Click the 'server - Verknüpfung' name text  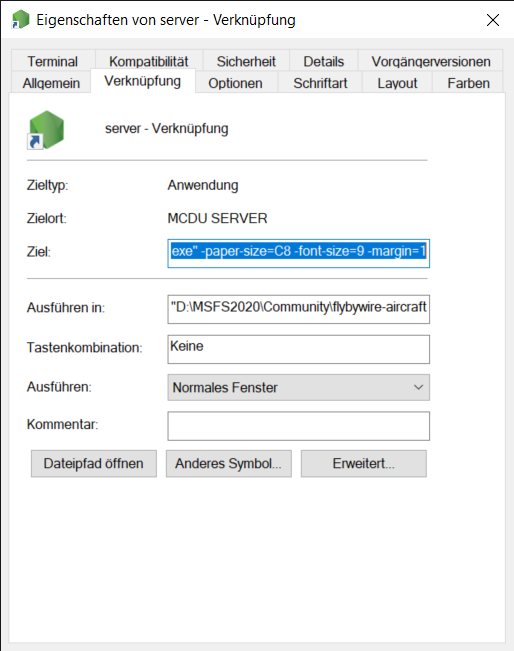click(x=166, y=129)
